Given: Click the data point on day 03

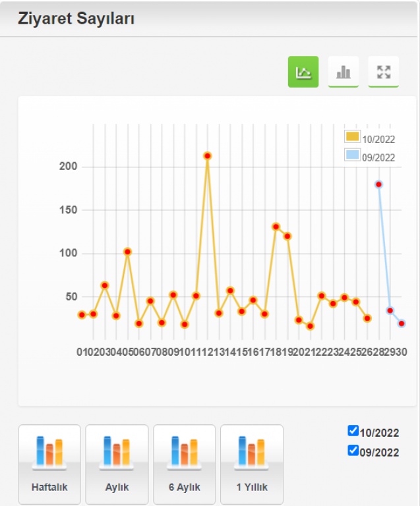Looking at the screenshot, I should 104,285.
